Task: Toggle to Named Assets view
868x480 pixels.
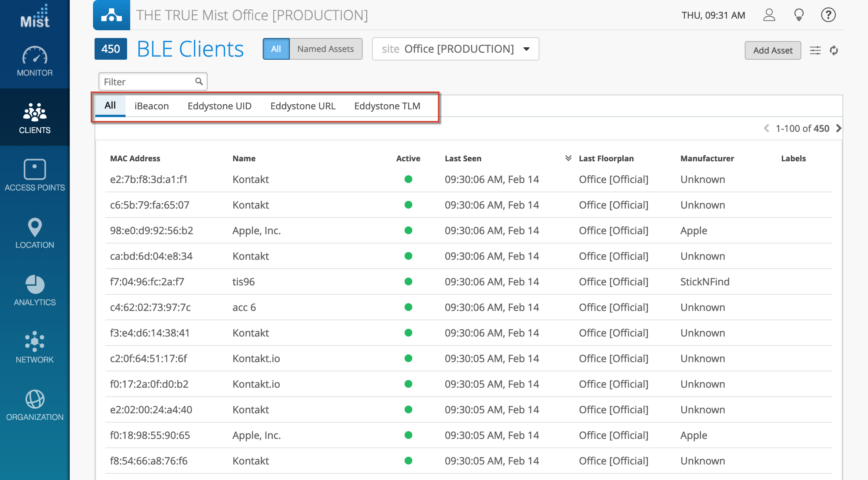Action: [x=325, y=49]
